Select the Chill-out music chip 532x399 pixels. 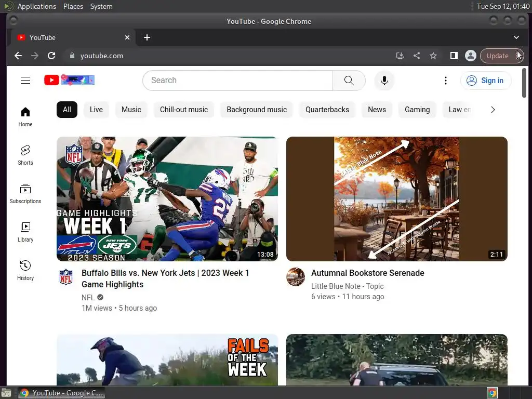(184, 110)
